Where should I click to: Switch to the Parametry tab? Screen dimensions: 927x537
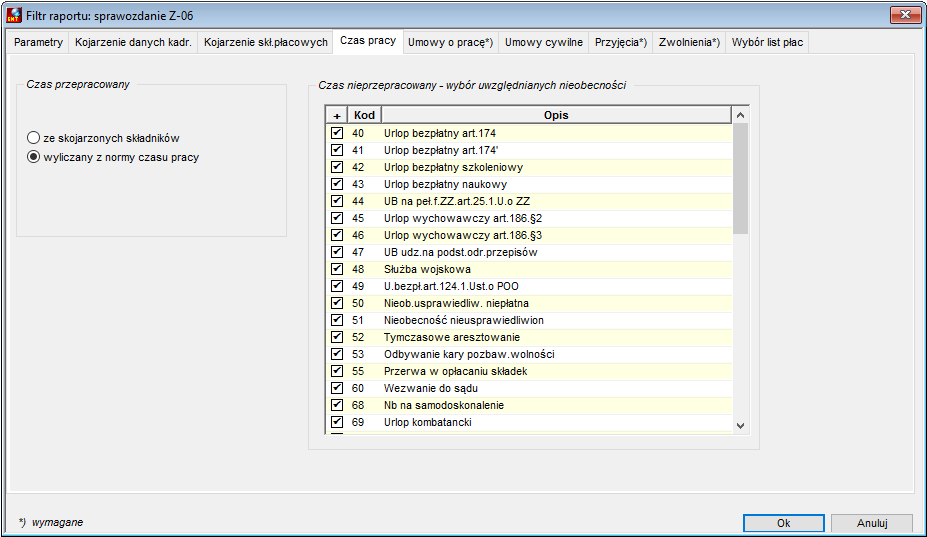pyautogui.click(x=38, y=43)
